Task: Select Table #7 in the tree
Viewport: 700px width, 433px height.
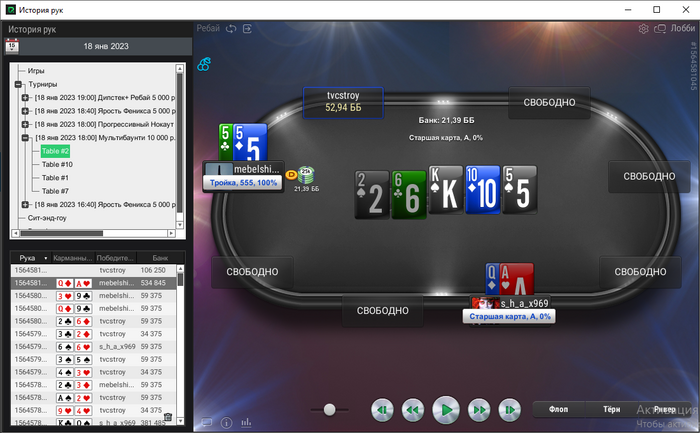Action: pos(55,191)
